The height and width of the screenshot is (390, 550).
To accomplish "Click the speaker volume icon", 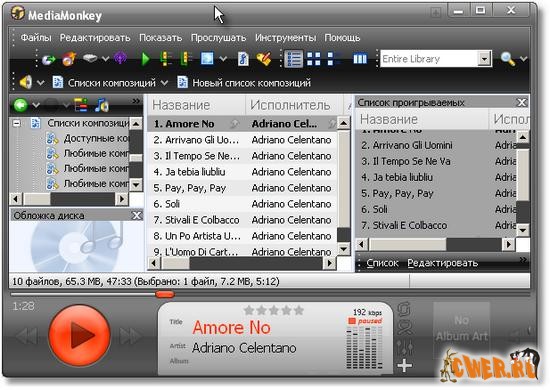I will 26,82.
